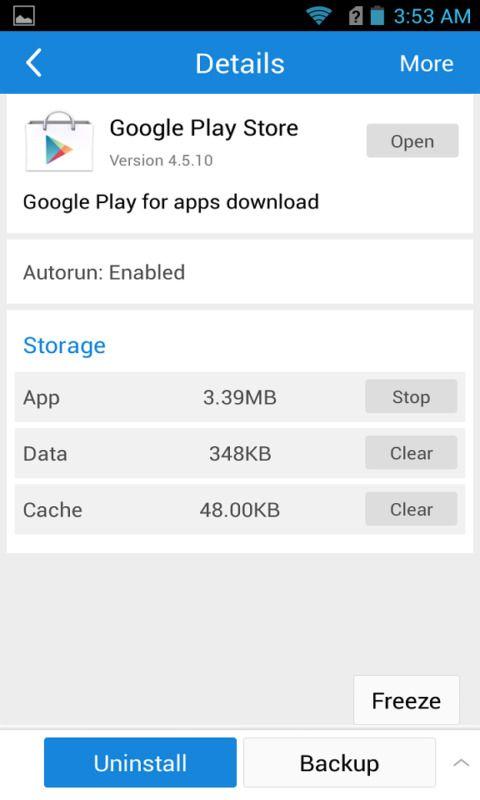Tap the back arrow icon
This screenshot has height=800, width=480.
34,63
